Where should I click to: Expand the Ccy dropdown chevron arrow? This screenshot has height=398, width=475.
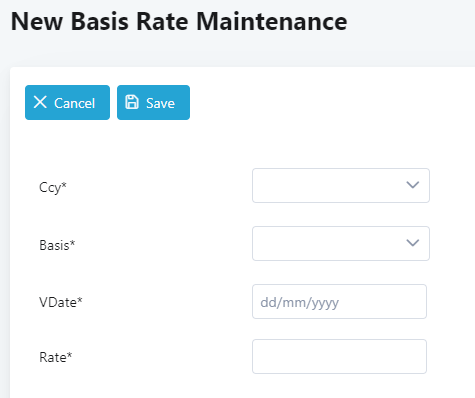click(413, 185)
